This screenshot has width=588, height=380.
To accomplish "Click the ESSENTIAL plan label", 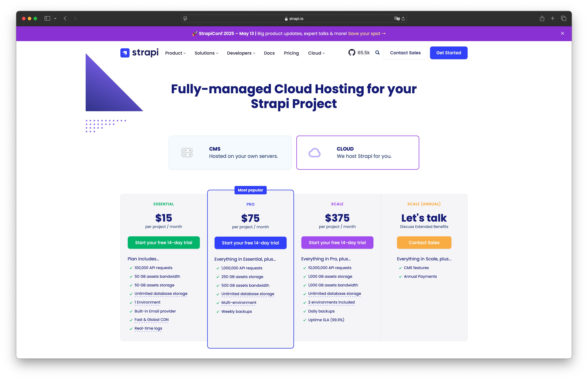I will coord(164,204).
